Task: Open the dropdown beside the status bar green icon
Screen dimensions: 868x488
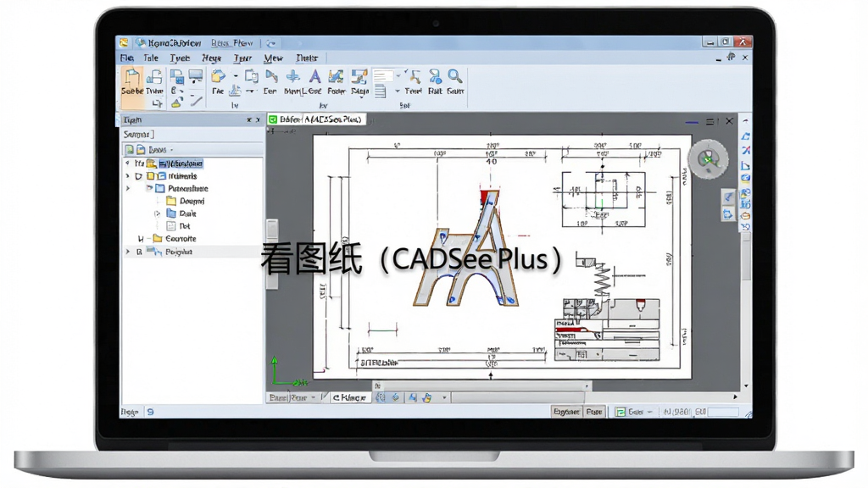Action: pos(649,412)
